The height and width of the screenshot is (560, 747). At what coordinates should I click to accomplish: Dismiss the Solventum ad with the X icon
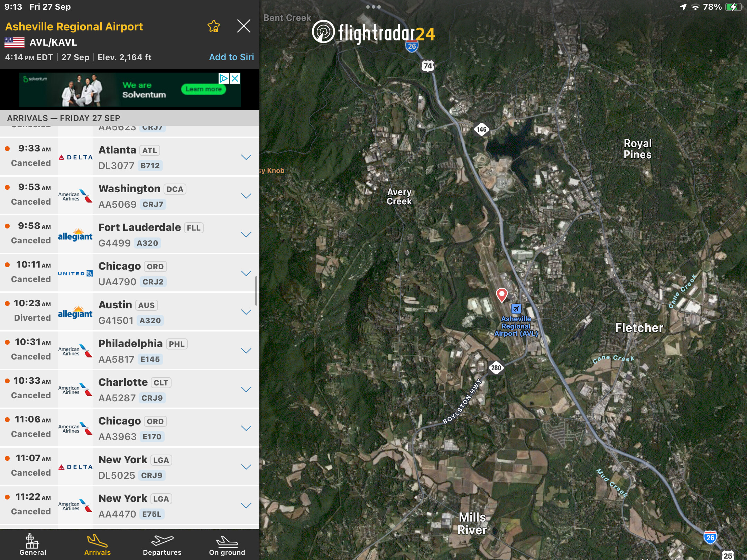[235, 78]
